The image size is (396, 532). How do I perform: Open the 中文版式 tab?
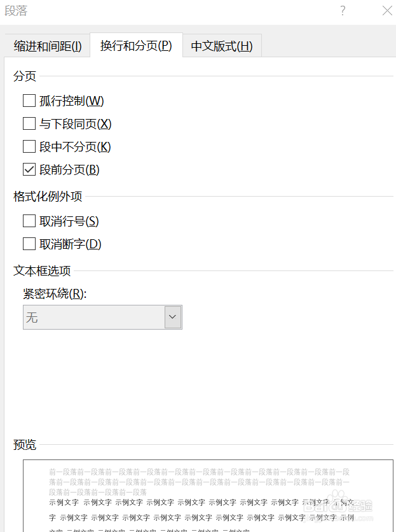click(221, 46)
